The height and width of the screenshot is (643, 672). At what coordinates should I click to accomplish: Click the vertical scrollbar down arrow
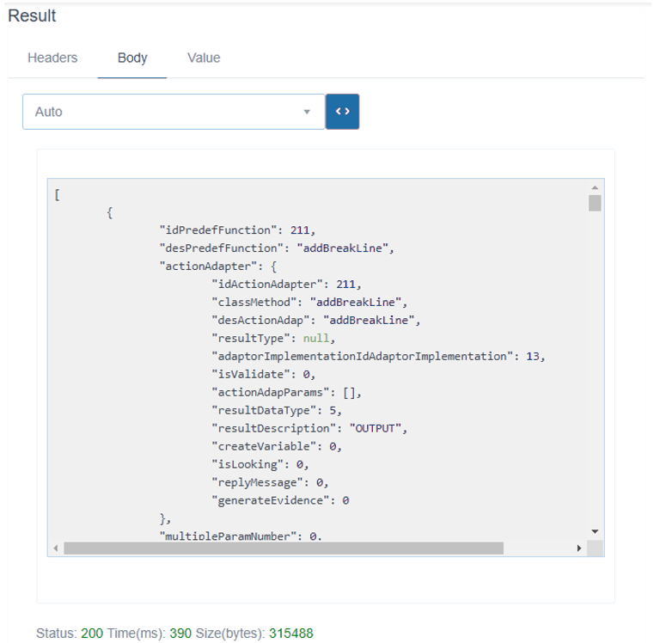[595, 531]
